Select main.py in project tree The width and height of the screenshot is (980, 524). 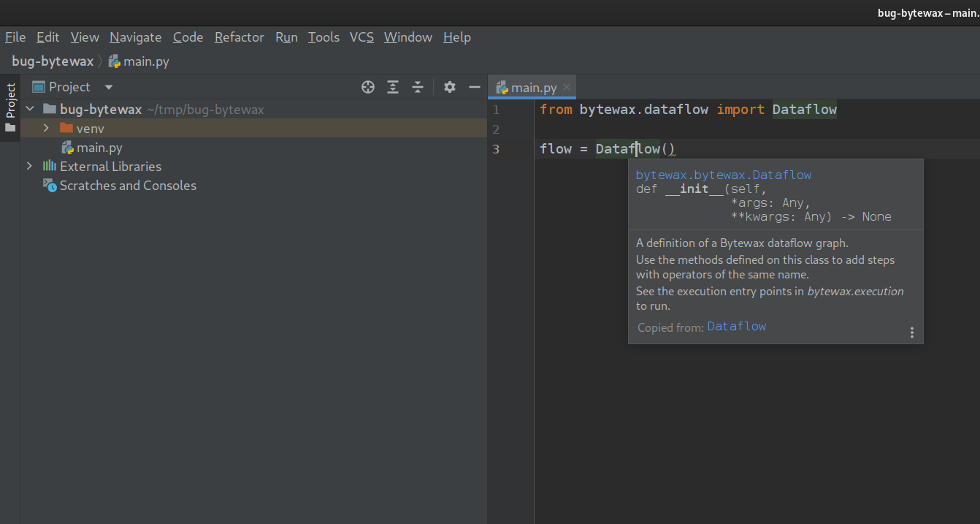click(x=253, y=148)
